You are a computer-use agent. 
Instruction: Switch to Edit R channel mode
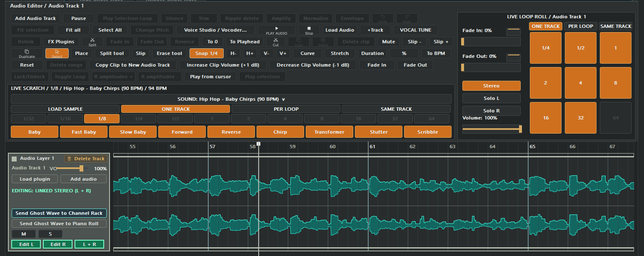point(58,244)
